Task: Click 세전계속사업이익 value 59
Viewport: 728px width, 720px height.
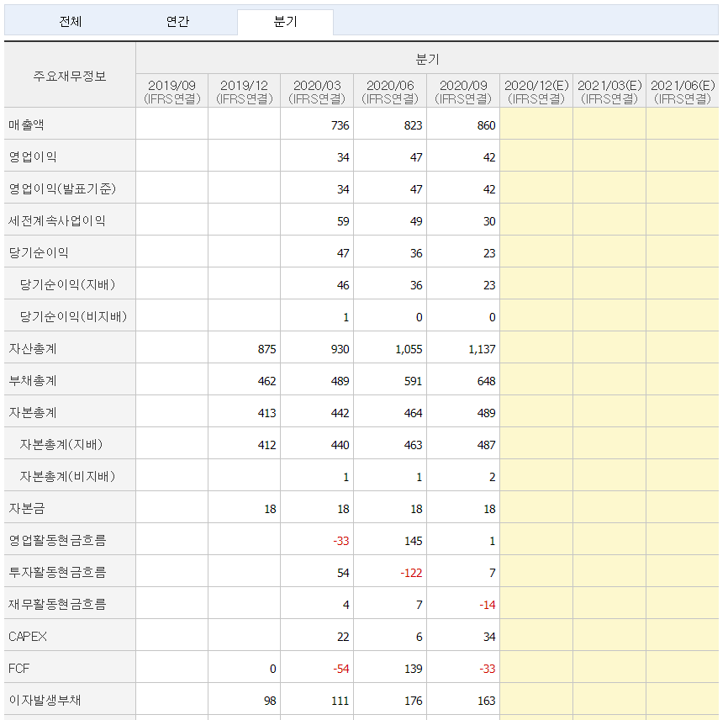Action: (x=343, y=221)
